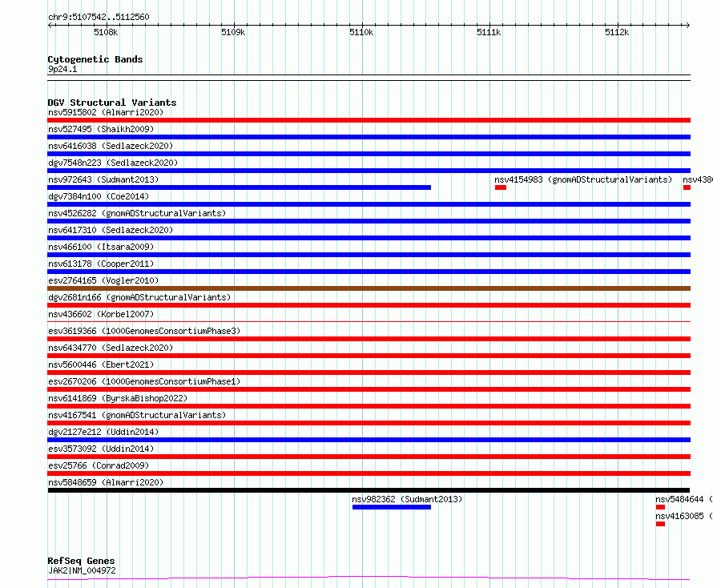Select the nsv972643 (Sudmant2013) label
713x588 pixels.
pyautogui.click(x=103, y=179)
